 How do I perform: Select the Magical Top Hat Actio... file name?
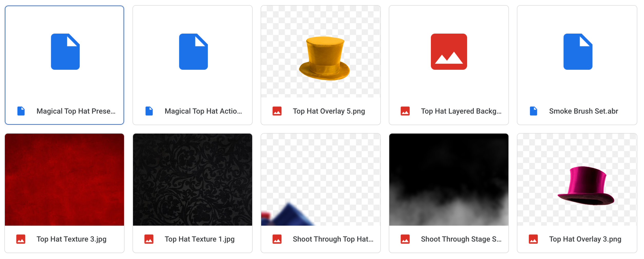pyautogui.click(x=203, y=111)
